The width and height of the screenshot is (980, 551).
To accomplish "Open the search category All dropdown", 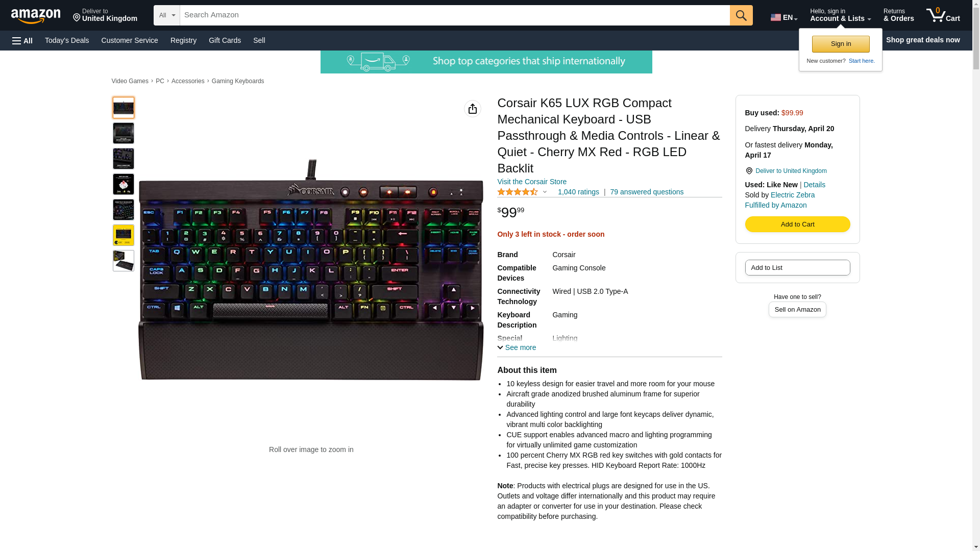I will coord(167,15).
